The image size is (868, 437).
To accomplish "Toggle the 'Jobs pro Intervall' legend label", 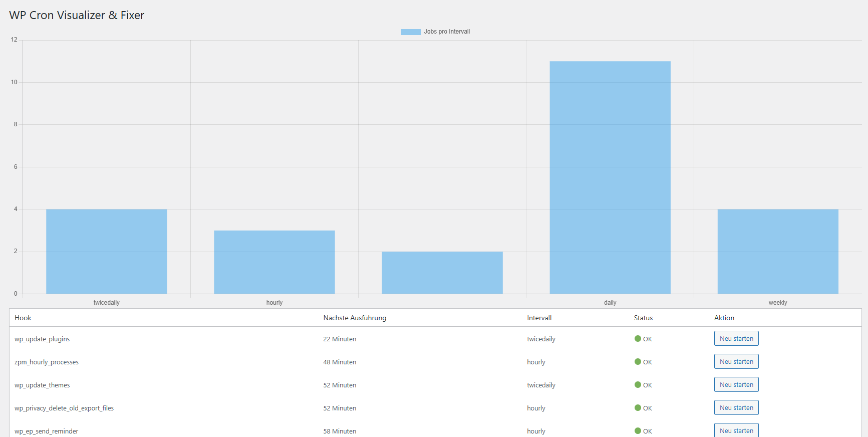I will coord(447,32).
